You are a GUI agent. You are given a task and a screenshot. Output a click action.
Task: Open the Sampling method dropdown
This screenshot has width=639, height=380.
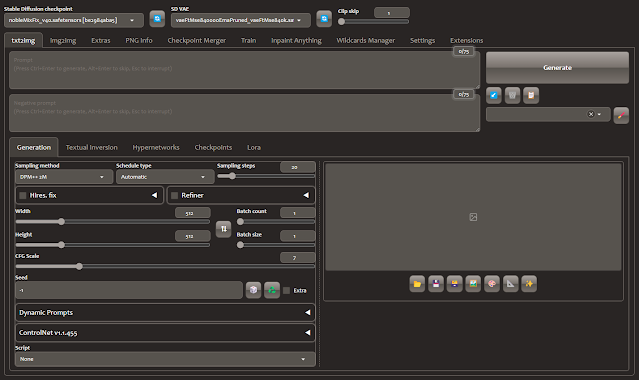click(64, 177)
